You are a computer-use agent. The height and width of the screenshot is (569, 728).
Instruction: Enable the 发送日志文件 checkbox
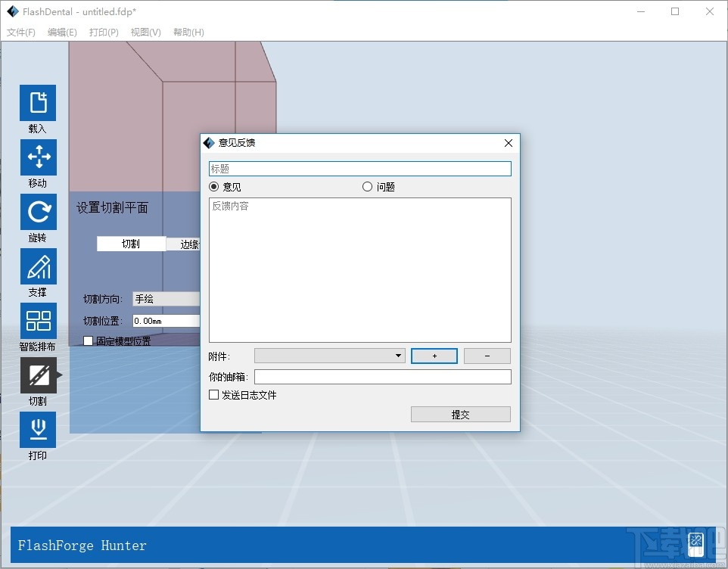pyautogui.click(x=213, y=395)
